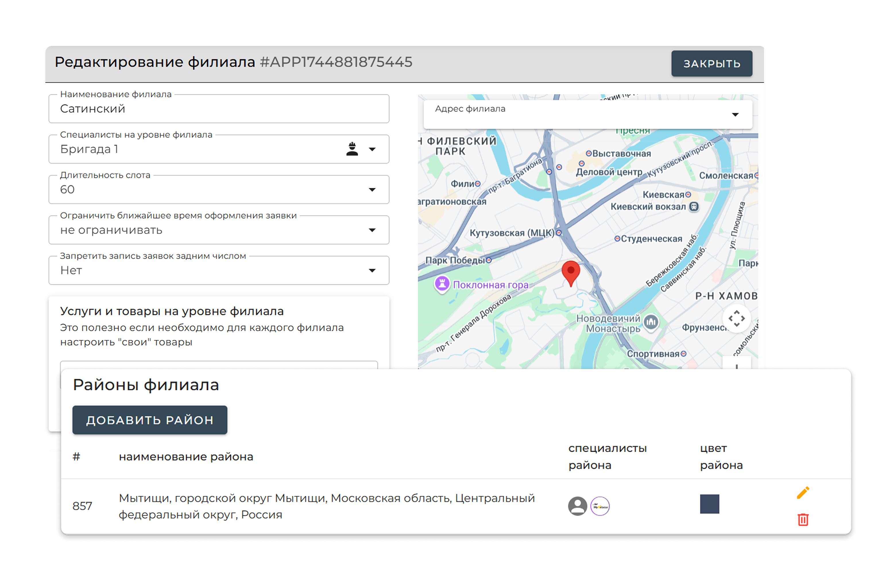Screen dimensions: 882x588
Task: Open the Длительность слота dropdown
Action: 372,190
